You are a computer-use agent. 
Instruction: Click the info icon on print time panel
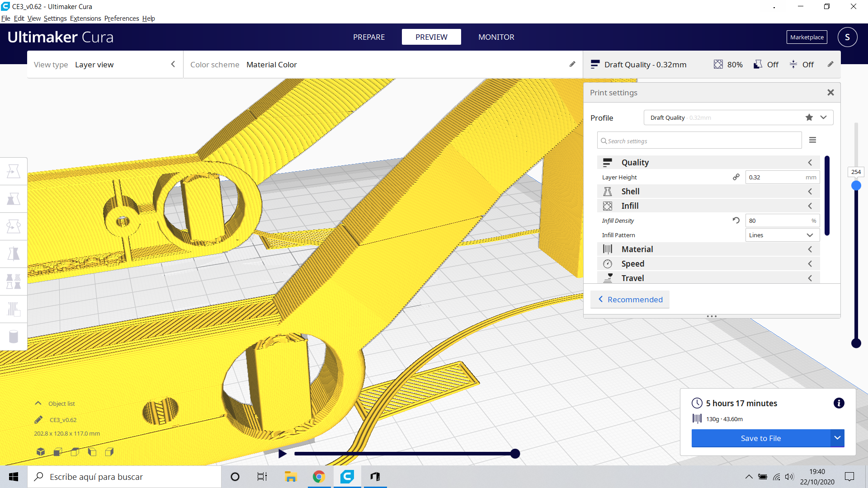[839, 403]
